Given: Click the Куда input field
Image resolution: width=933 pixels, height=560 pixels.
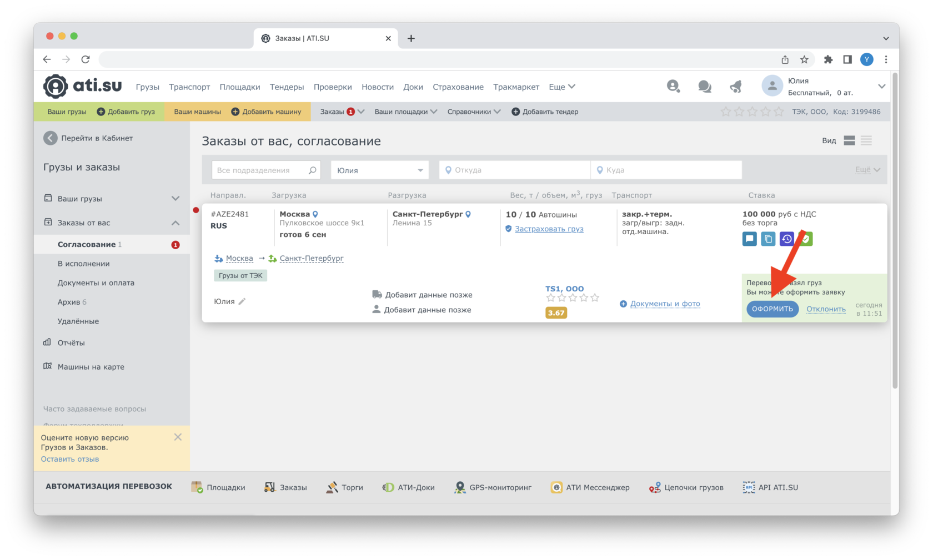Looking at the screenshot, I should [x=666, y=170].
